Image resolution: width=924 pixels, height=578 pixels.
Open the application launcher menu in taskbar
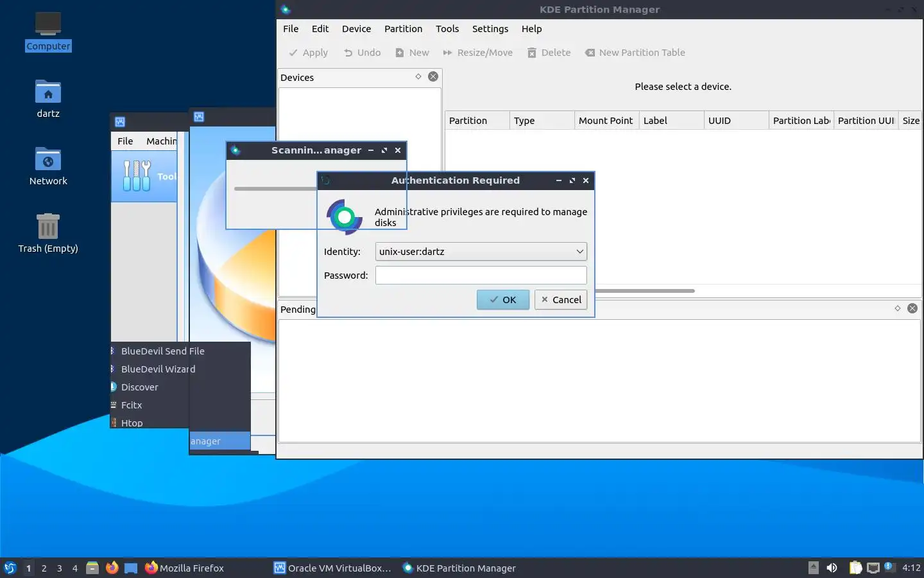pyautogui.click(x=10, y=568)
